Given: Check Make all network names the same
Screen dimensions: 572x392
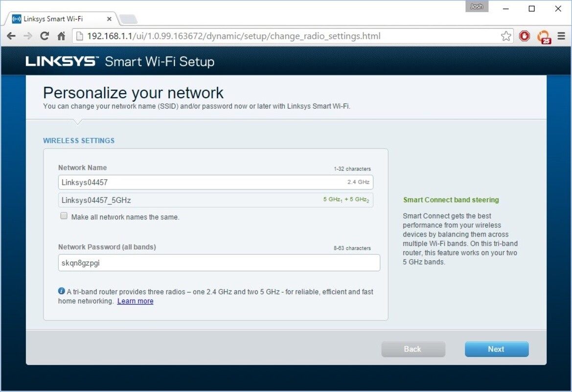Looking at the screenshot, I should pos(64,216).
